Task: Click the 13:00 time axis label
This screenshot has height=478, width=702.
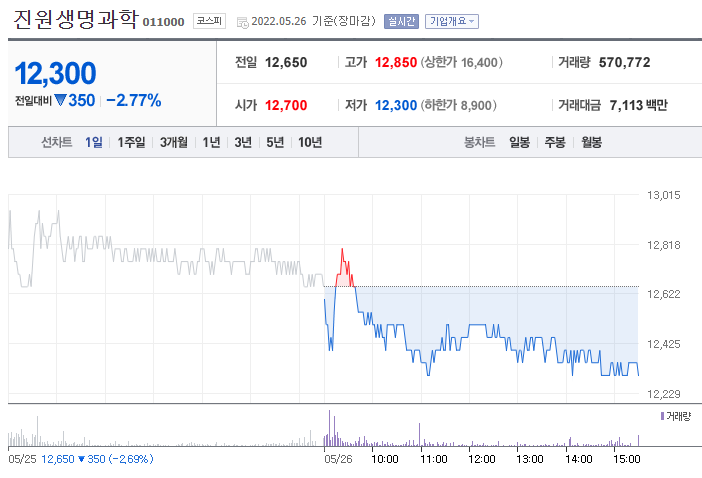Action: click(x=530, y=459)
